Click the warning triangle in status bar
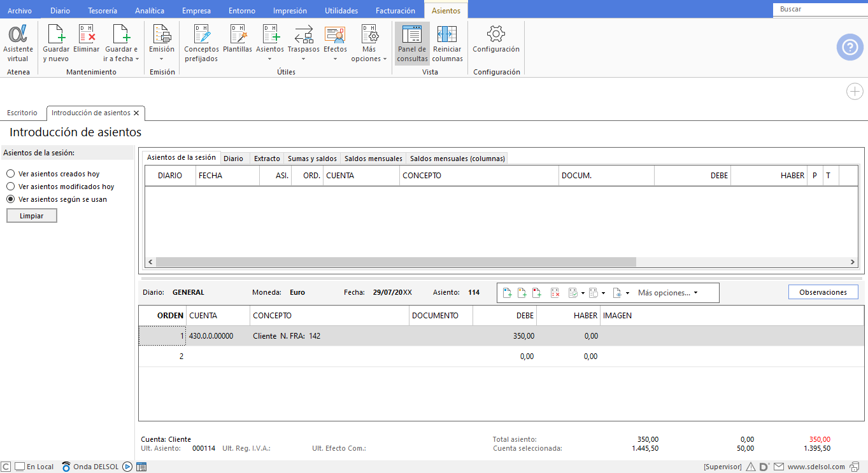The image size is (868, 473). [x=751, y=467]
